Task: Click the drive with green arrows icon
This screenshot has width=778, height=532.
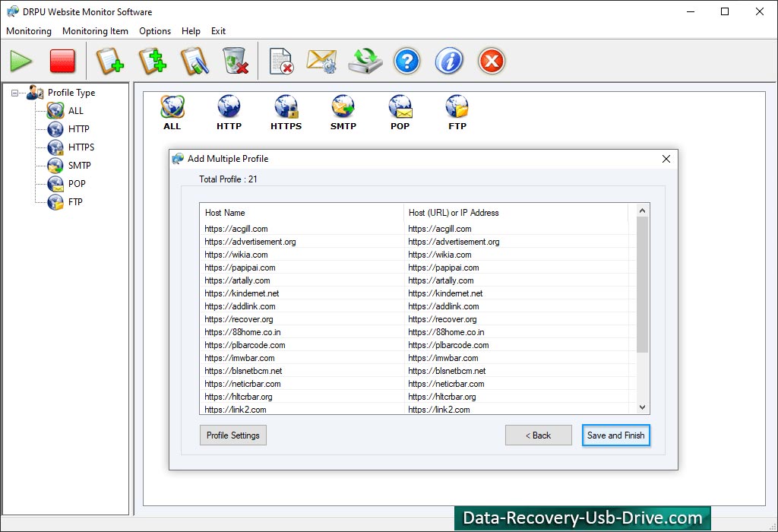Action: pos(365,61)
